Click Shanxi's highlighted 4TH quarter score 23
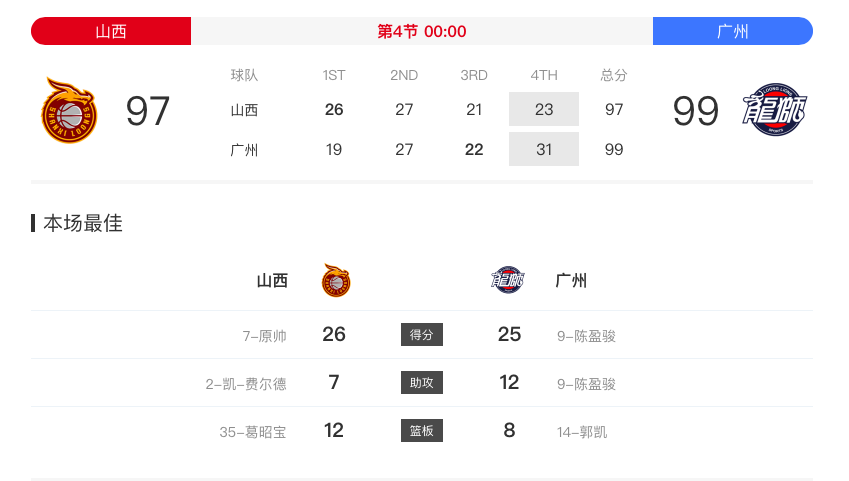 pos(544,109)
